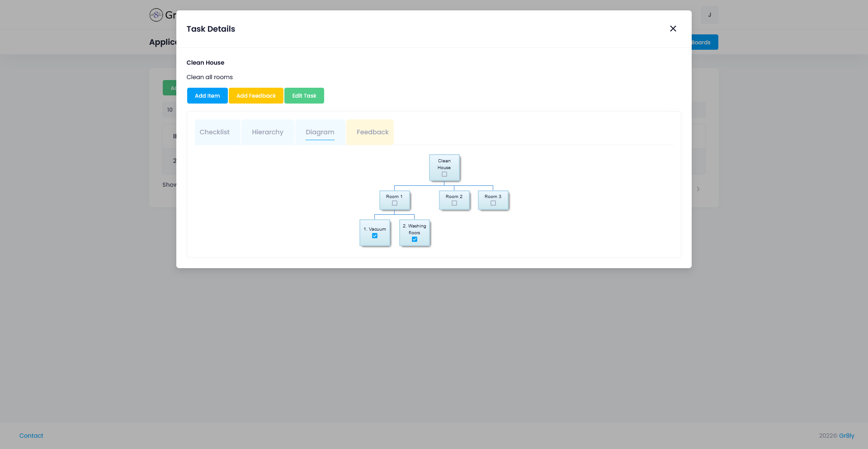868x449 pixels.
Task: Switch to the Checklist tab
Action: [x=215, y=132]
